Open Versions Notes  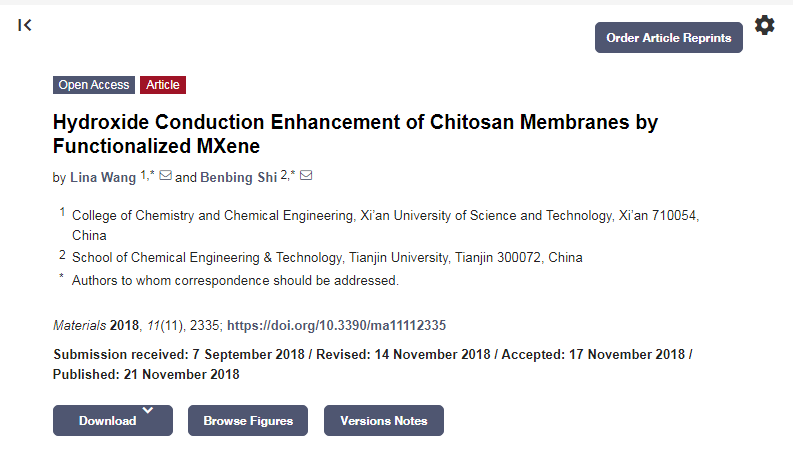click(x=383, y=421)
